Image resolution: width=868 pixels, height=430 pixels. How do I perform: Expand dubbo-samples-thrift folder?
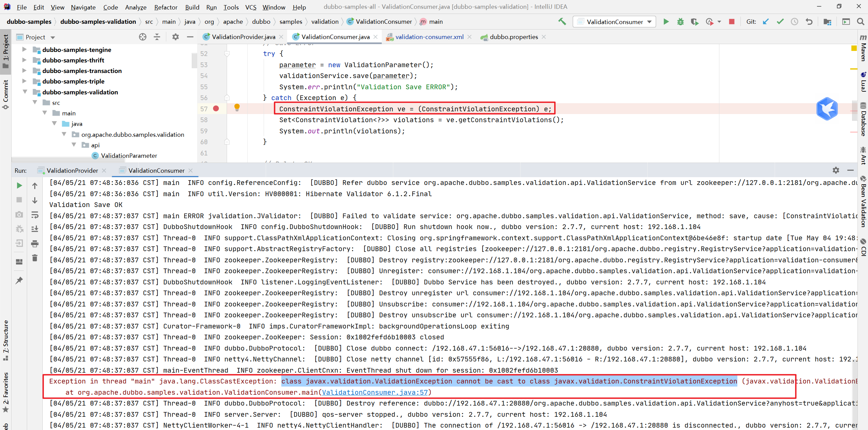(x=24, y=60)
